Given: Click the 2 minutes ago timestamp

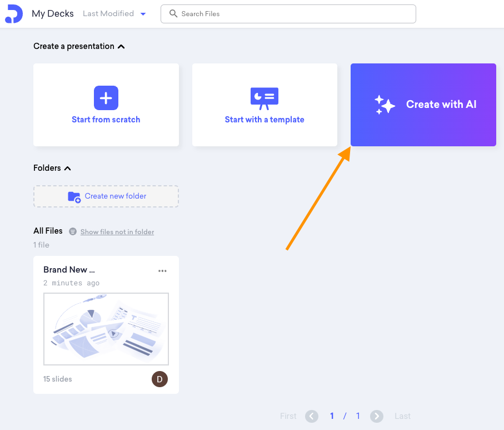Looking at the screenshot, I should point(71,283).
